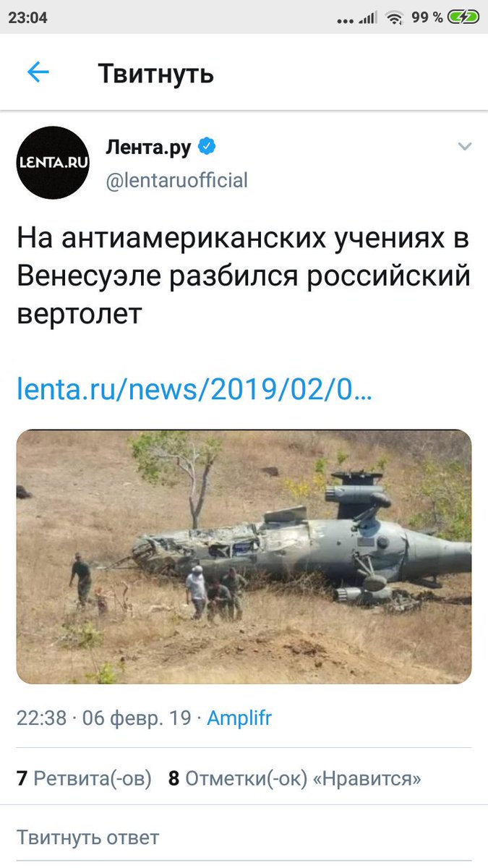488x868 pixels.
Task: Expand the tweet options chevron
Action: coord(464,147)
